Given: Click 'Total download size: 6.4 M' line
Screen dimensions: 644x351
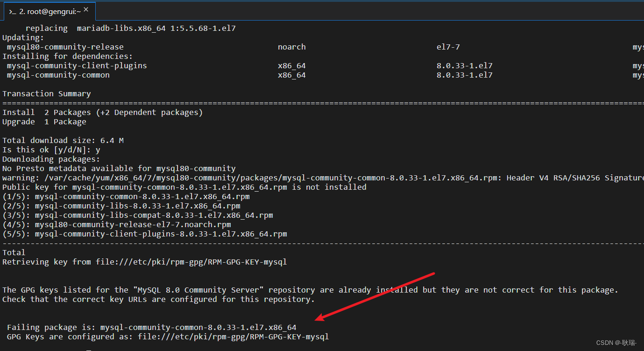Looking at the screenshot, I should 63,141.
